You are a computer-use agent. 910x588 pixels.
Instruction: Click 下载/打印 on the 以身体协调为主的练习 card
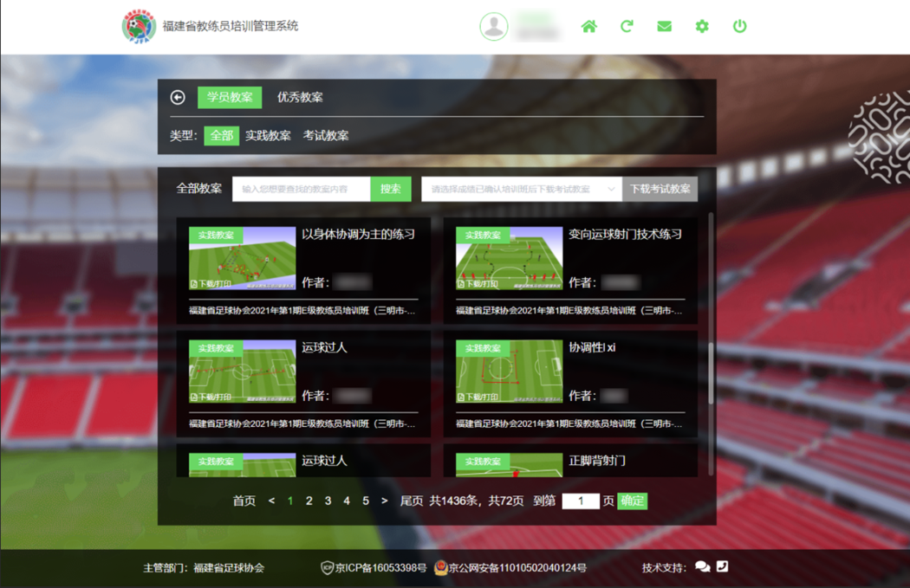[211, 283]
